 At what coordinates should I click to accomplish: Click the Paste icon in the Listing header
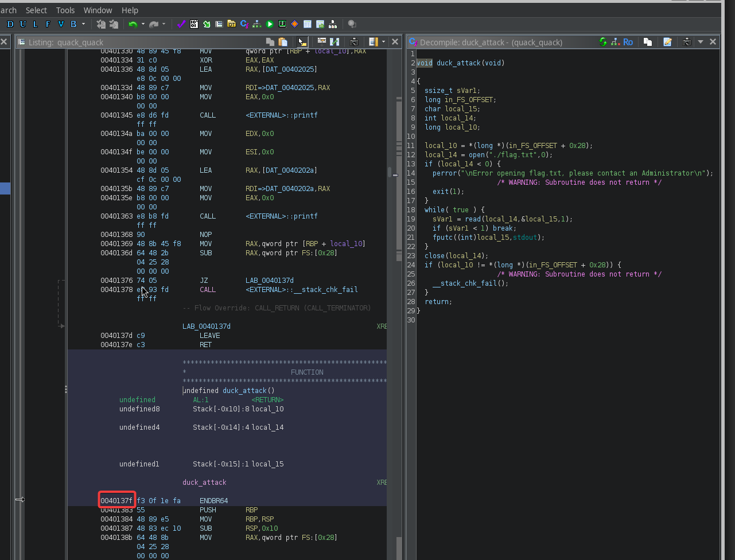pos(283,42)
